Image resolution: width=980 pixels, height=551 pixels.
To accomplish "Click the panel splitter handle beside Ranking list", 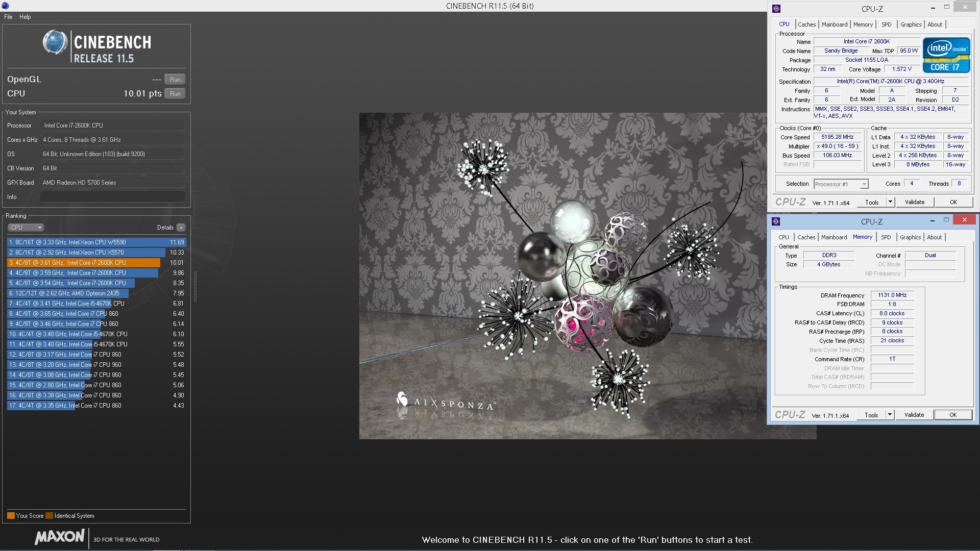I will tap(194, 286).
